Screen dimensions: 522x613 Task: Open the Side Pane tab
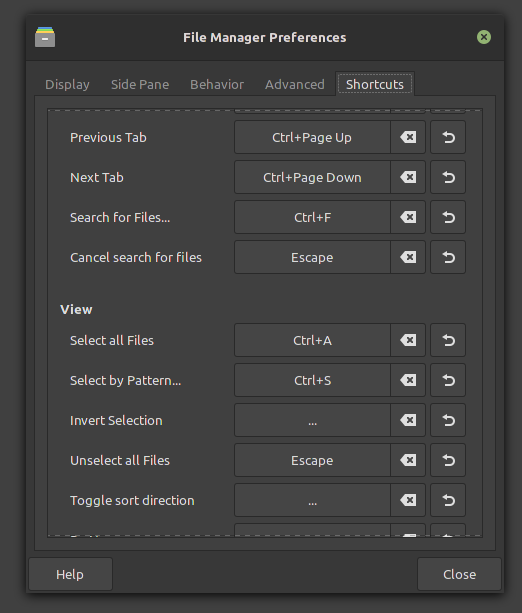[x=140, y=84]
